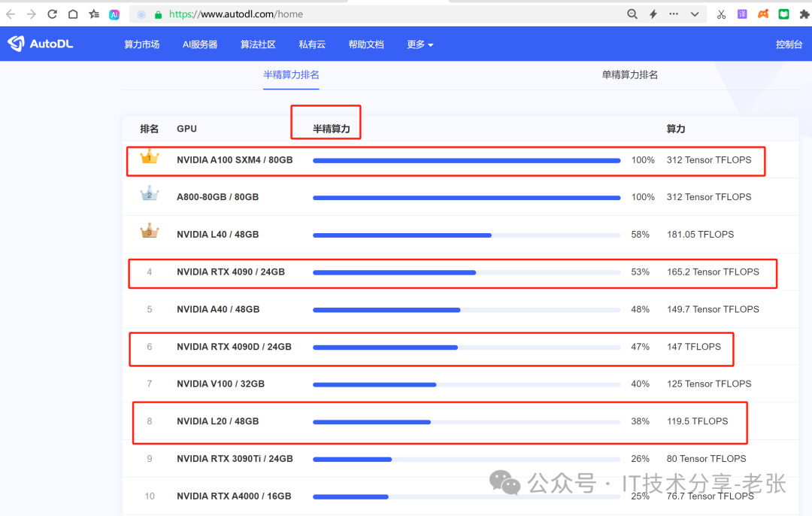Click the 181.05 TFLOPS value
Image resolution: width=812 pixels, height=516 pixels.
pyautogui.click(x=700, y=235)
